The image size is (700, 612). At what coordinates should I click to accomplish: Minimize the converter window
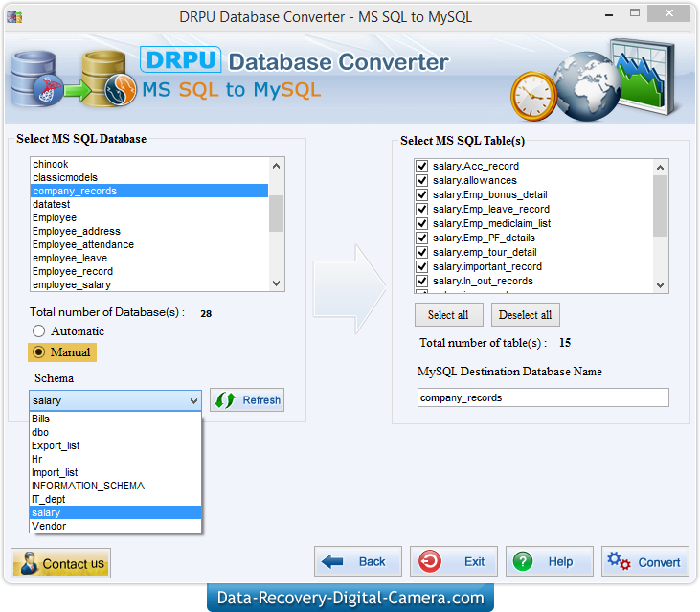tap(609, 14)
